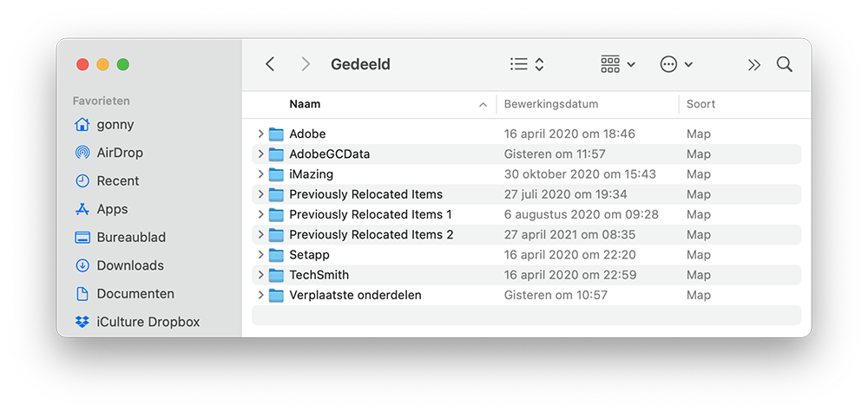Screen dimensions: 868x412
Task: Show more toolbar items double chevron
Action: click(754, 65)
